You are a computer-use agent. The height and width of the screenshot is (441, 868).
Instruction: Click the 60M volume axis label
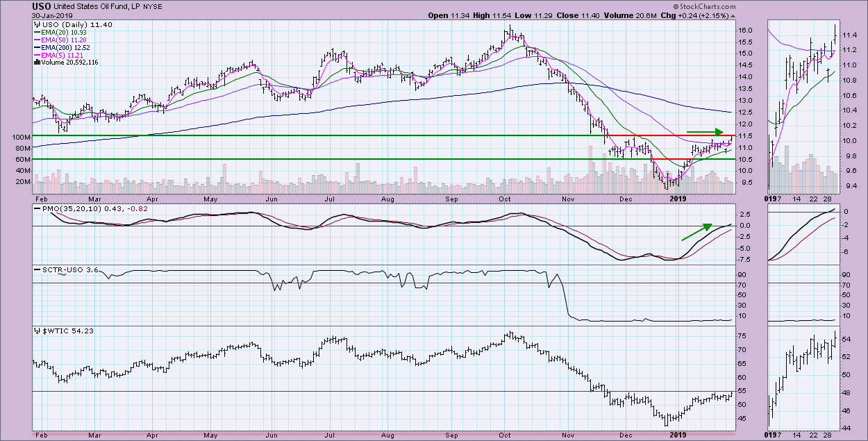coord(22,160)
